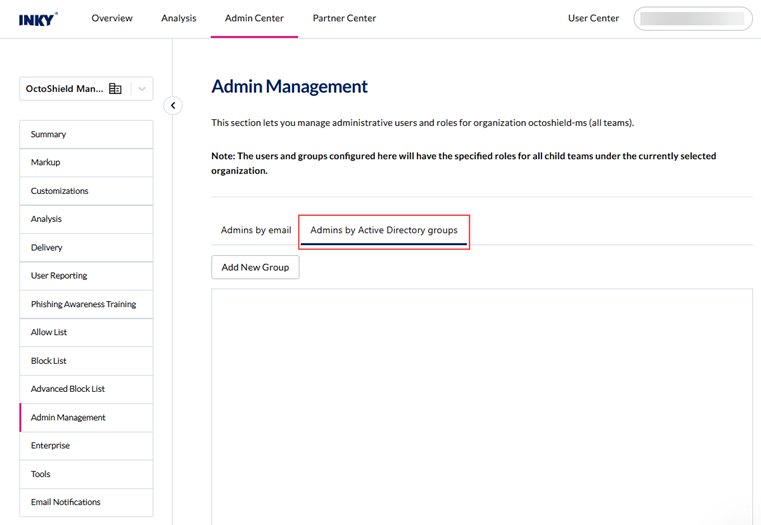Viewport: 761px width, 525px height.
Task: Open the Analysis top menu
Action: [x=179, y=18]
